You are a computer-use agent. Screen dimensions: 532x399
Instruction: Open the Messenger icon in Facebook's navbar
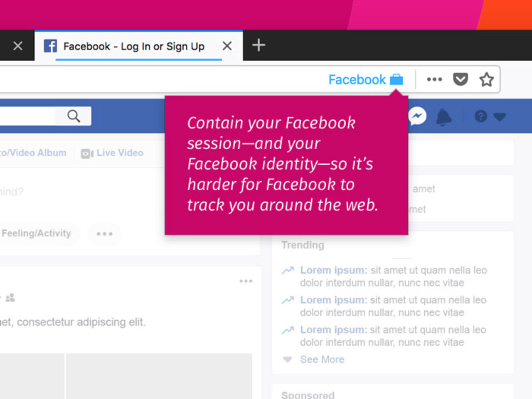pos(418,117)
